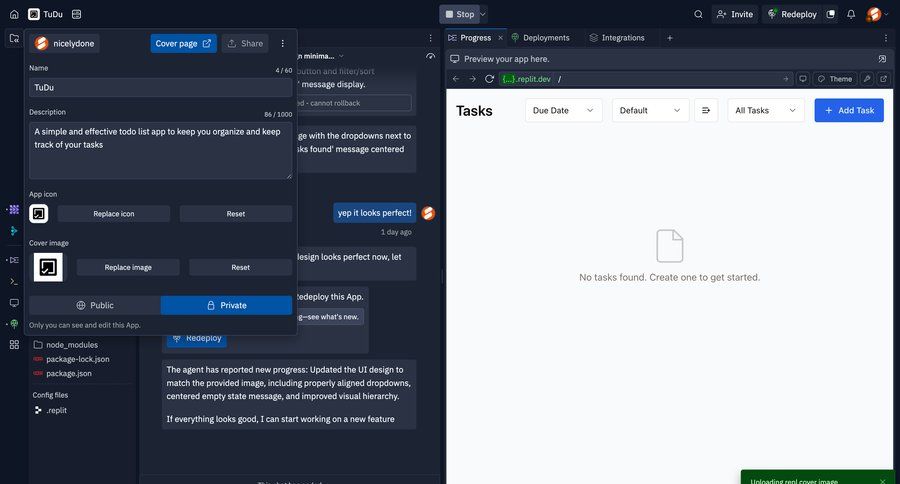
Task: Open the all tools grid icon
Action: pos(14,344)
